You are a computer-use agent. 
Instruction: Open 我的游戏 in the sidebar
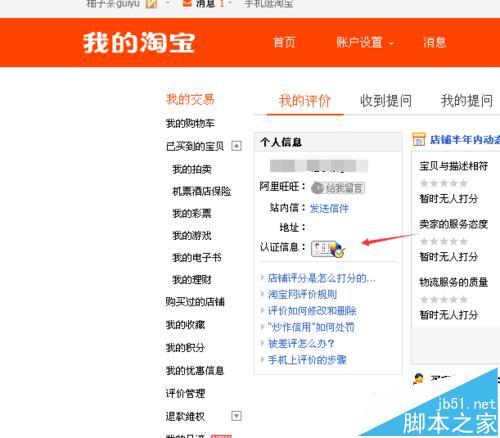click(192, 236)
